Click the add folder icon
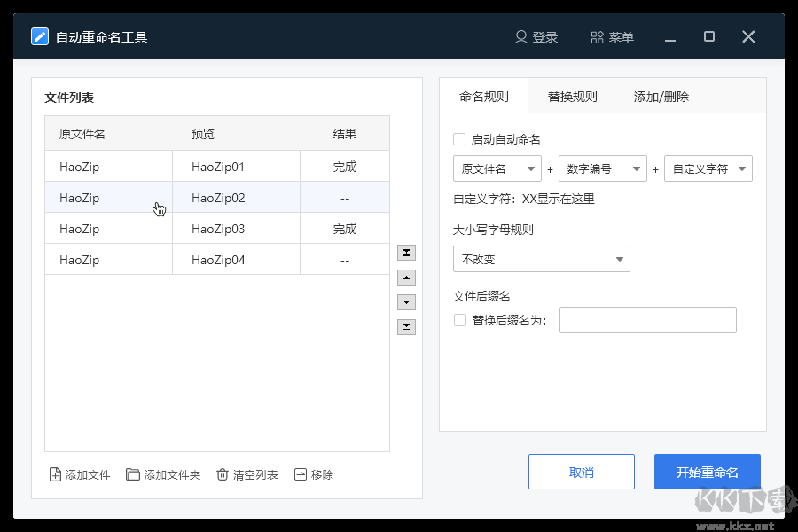The image size is (798, 532). 133,474
